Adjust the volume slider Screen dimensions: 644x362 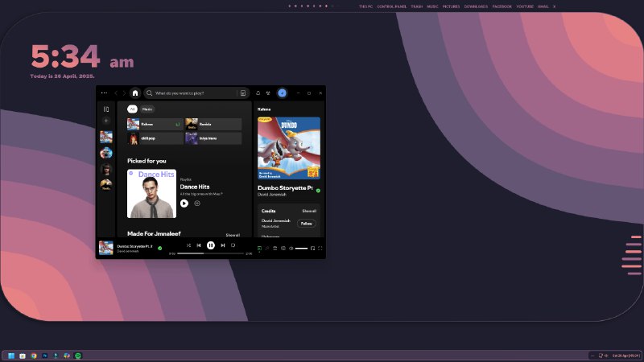pos(301,249)
